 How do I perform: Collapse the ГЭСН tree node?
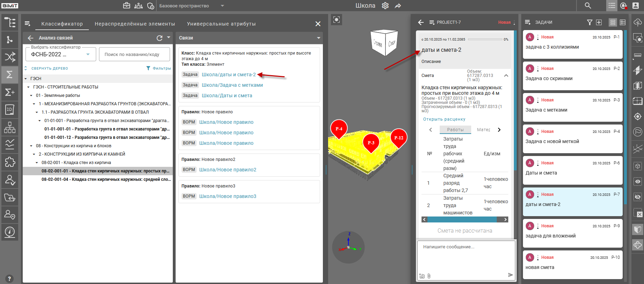pos(26,79)
